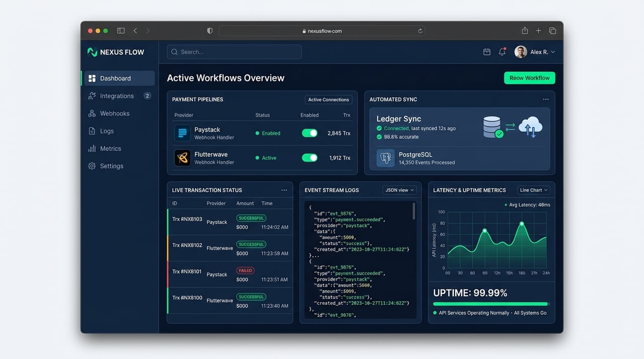Image resolution: width=644 pixels, height=359 pixels.
Task: Click the Connected check mark icon
Action: pos(379,128)
